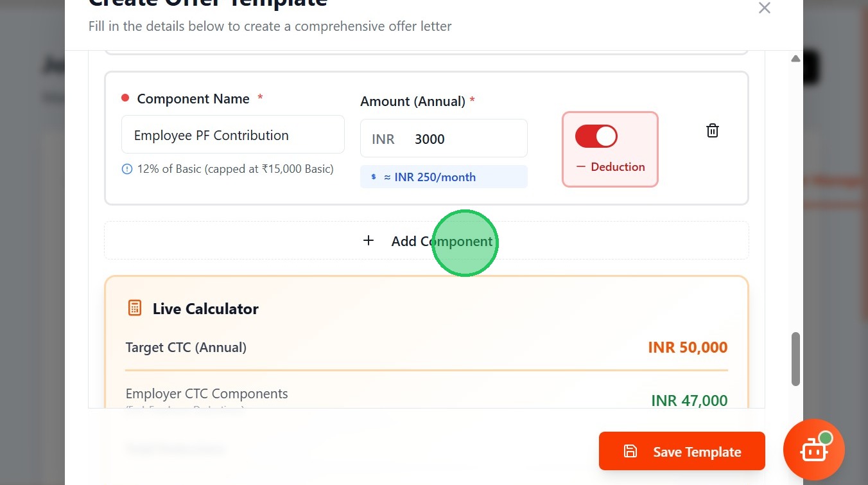This screenshot has height=485, width=868.
Task: Click the info icon beside 12% of Basic
Action: click(127, 170)
